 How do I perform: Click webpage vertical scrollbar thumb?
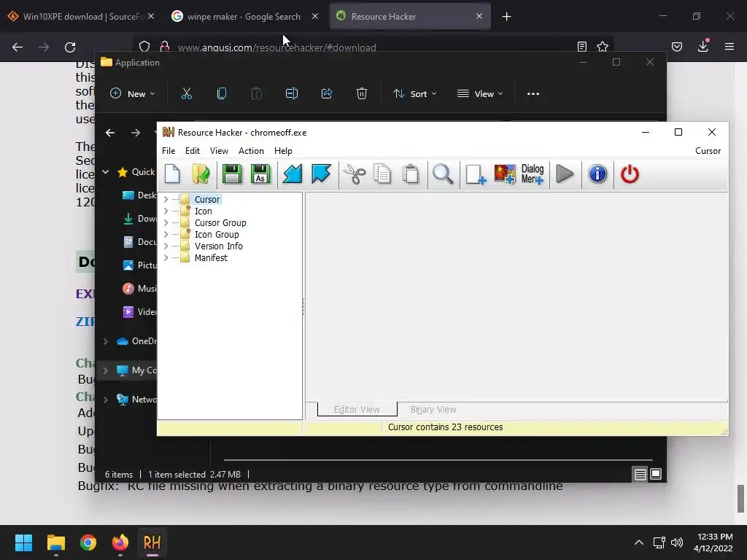pos(740,498)
